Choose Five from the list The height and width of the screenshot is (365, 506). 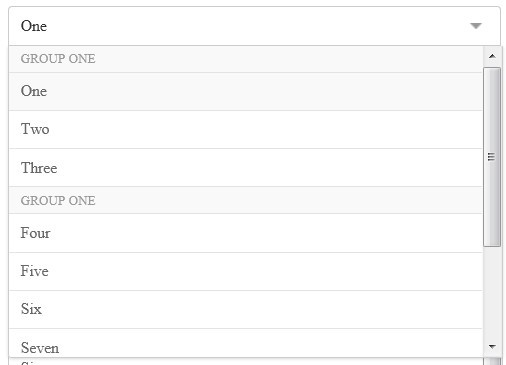[246, 271]
